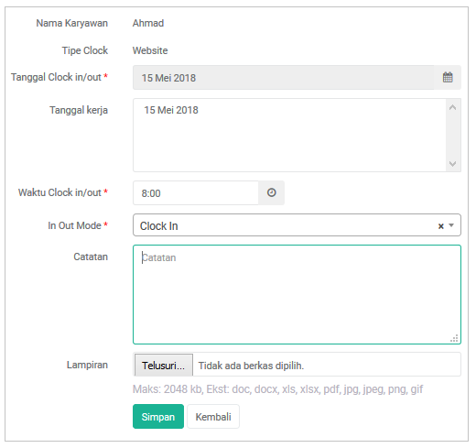Image resolution: width=476 pixels, height=448 pixels.
Task: Click the Tidak ada berkas dipilih text
Action: [251, 366]
